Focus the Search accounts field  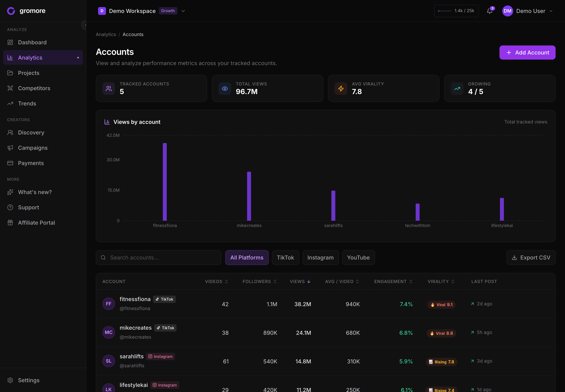coord(158,257)
